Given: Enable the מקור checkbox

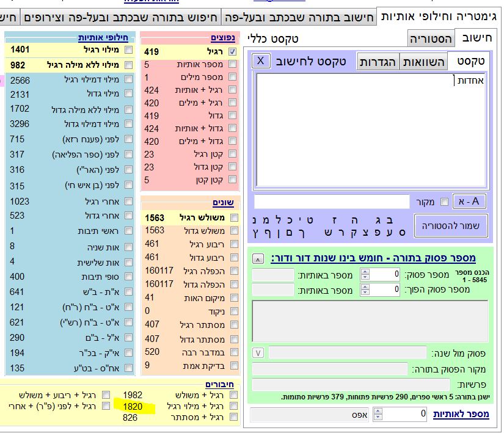Looking at the screenshot, I should 444,202.
